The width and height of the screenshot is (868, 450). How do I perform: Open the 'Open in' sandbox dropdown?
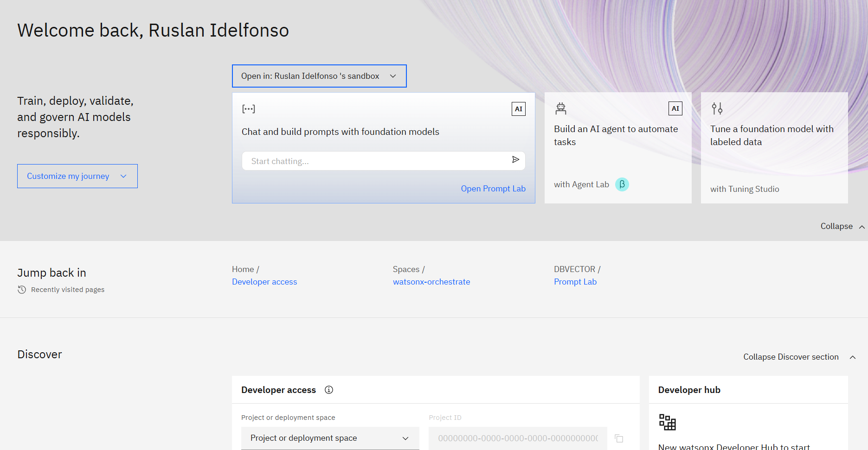pos(319,76)
